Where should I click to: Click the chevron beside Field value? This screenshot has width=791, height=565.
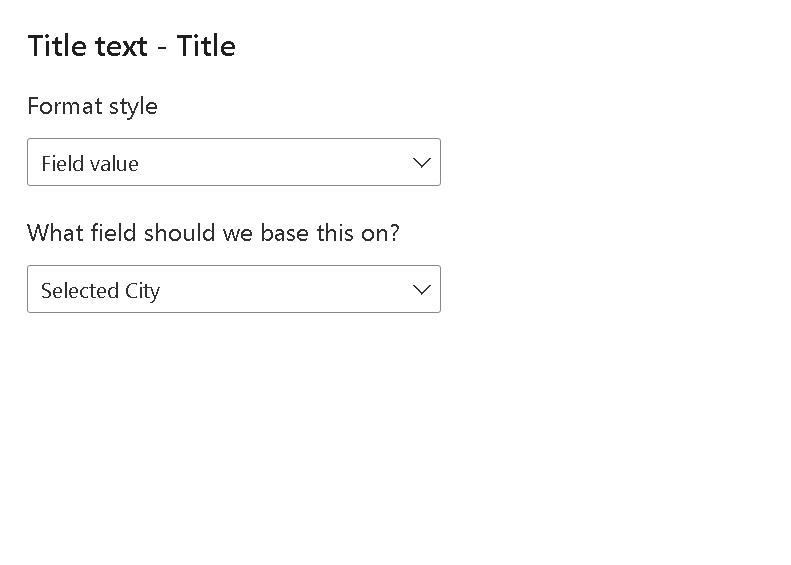pyautogui.click(x=421, y=162)
